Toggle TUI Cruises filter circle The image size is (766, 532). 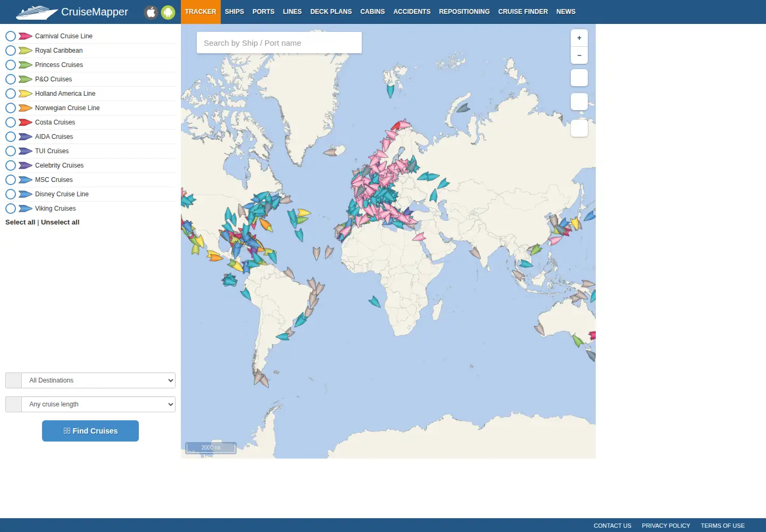[11, 151]
